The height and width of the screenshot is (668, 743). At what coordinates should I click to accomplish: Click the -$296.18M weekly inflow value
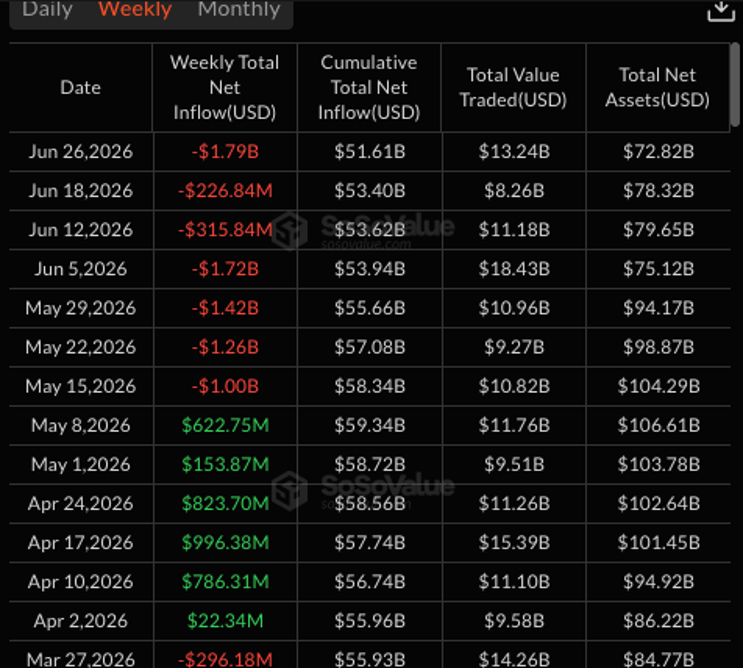[x=225, y=659]
